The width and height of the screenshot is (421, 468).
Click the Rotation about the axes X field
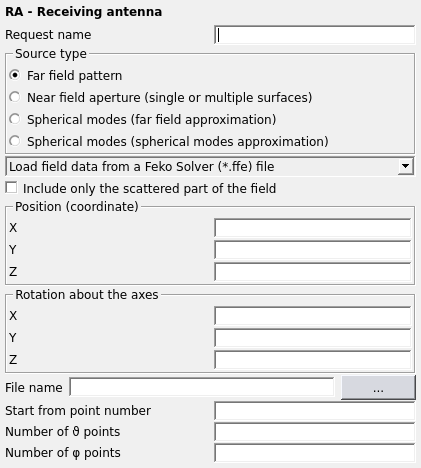coord(312,316)
